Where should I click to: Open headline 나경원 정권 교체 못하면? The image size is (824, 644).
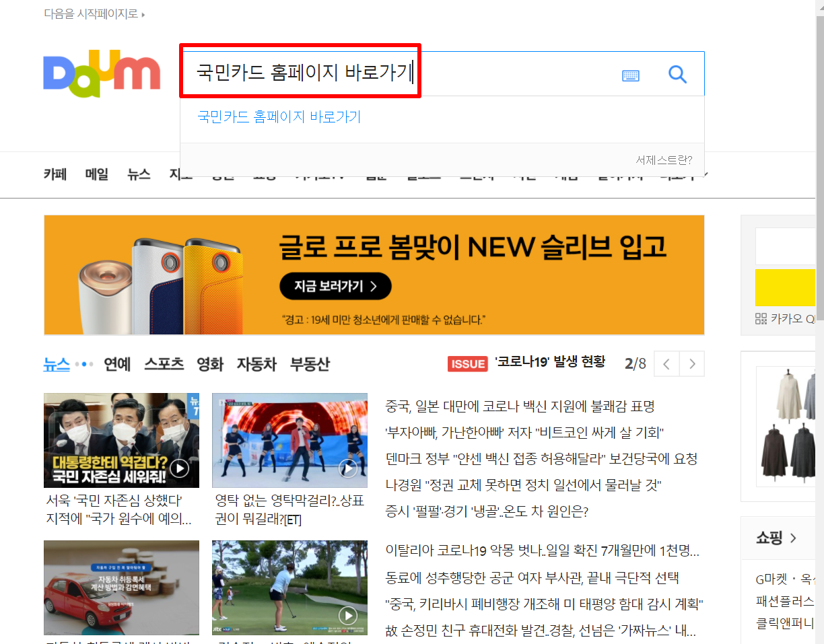524,485
